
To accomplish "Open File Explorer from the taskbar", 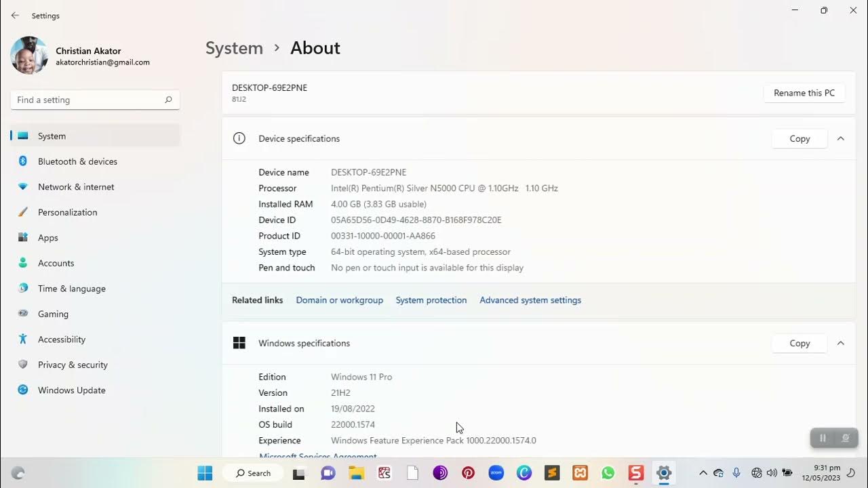I will (357, 473).
